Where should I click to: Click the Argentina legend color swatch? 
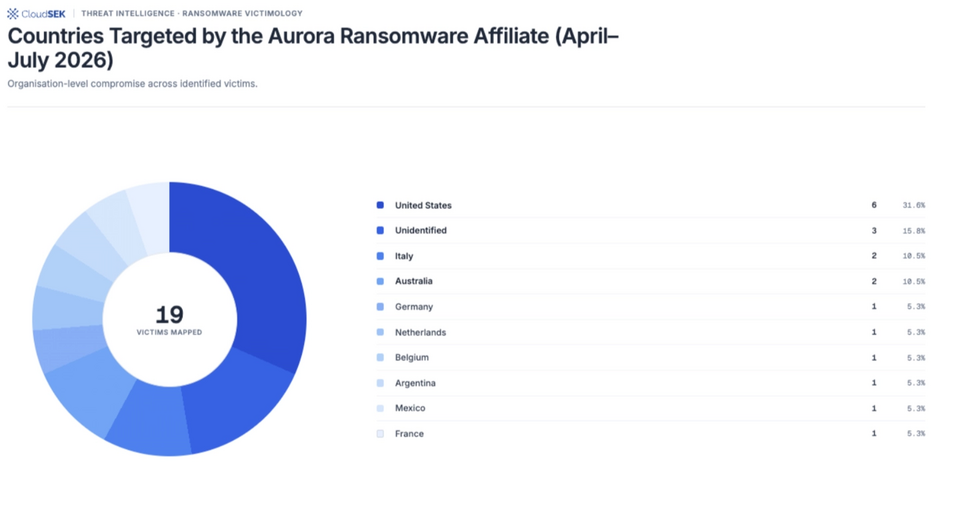coord(380,383)
